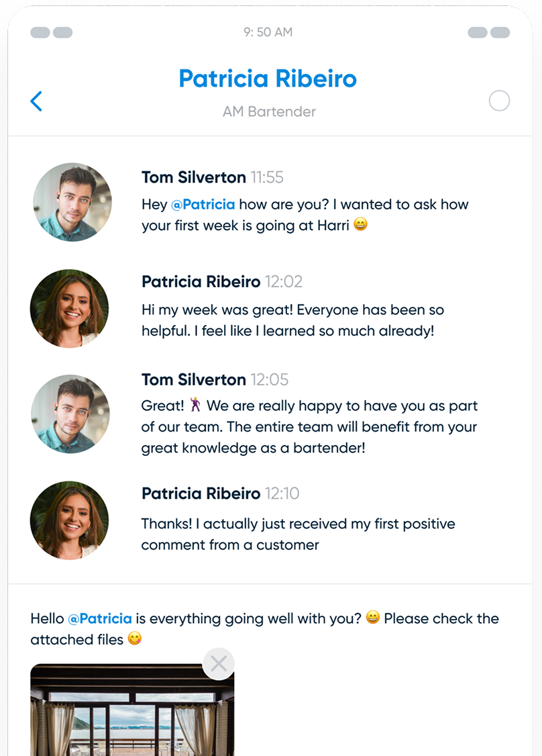Click the 9:50 AM status bar clock
This screenshot has width=542, height=756.
point(268,32)
